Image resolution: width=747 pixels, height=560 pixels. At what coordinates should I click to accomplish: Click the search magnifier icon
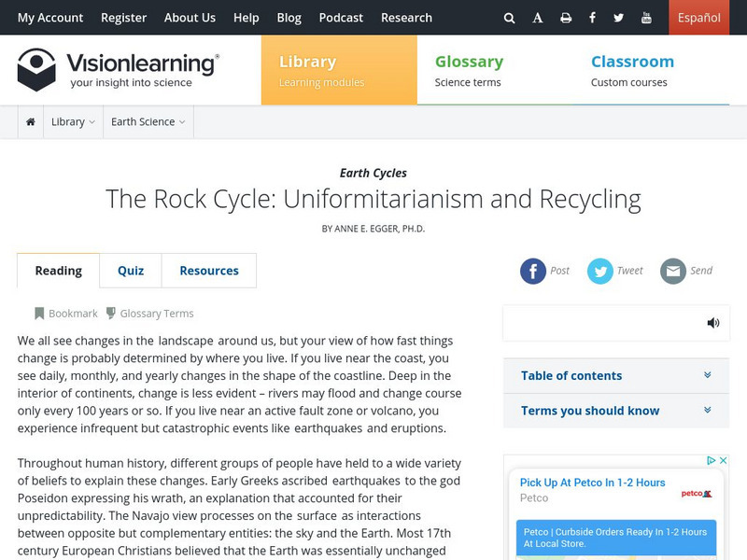tap(509, 18)
